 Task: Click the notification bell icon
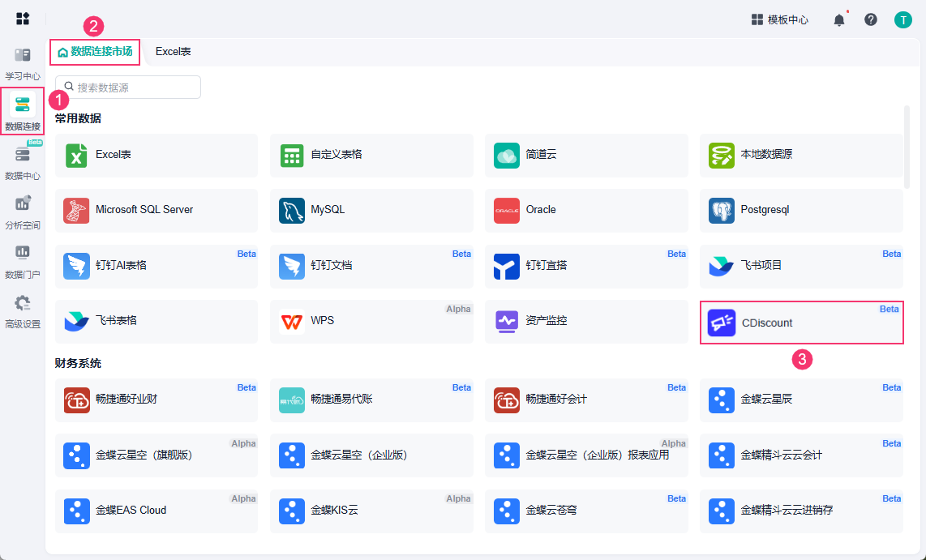tap(838, 20)
